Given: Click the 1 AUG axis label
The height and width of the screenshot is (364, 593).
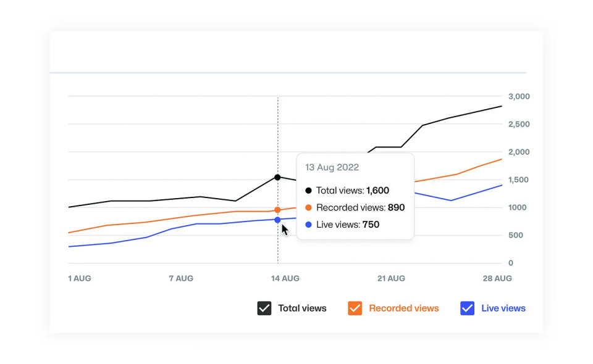Looking at the screenshot, I should [79, 279].
